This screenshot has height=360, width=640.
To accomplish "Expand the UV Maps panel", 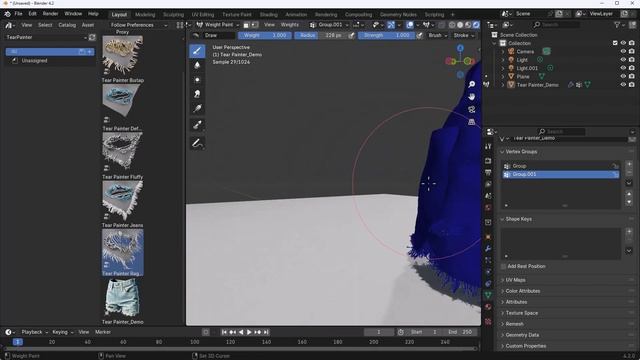I will pyautogui.click(x=516, y=280).
